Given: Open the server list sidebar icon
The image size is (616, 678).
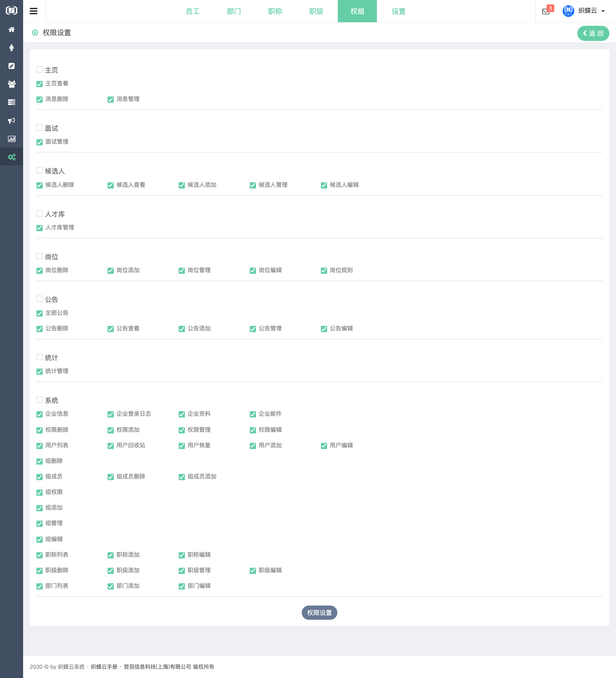Looking at the screenshot, I should [x=11, y=102].
